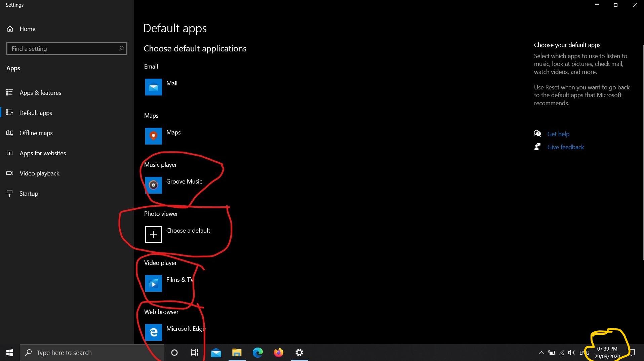The width and height of the screenshot is (644, 361).
Task: Click the Music player category label
Action: (x=160, y=164)
